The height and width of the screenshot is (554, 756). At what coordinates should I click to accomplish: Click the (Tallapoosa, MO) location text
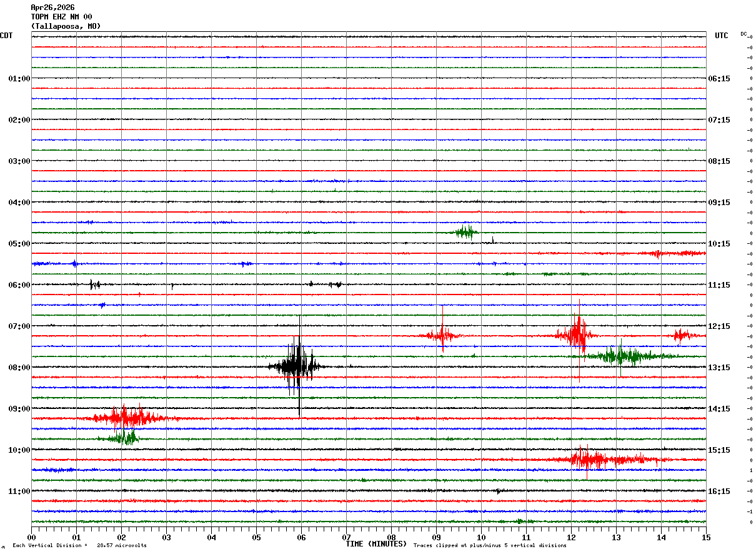point(66,26)
